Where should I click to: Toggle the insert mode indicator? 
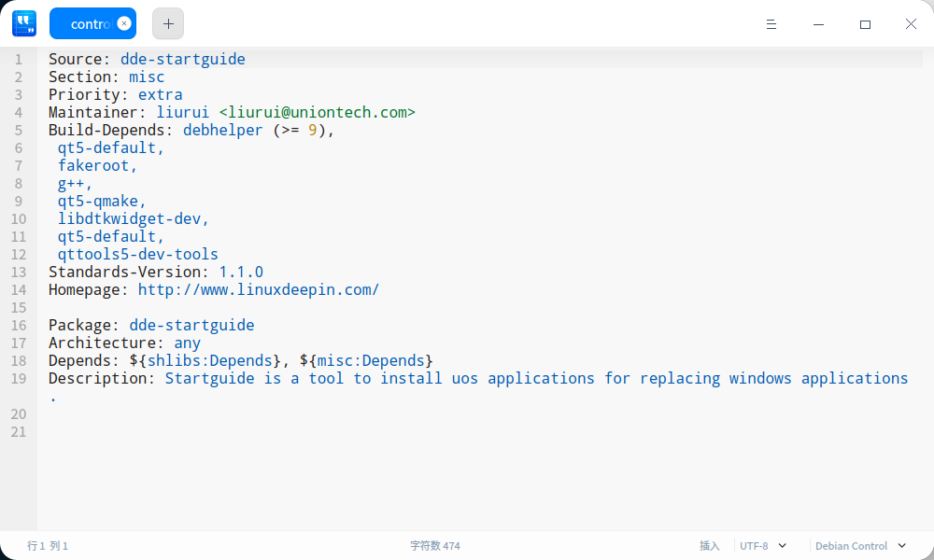[x=710, y=546]
